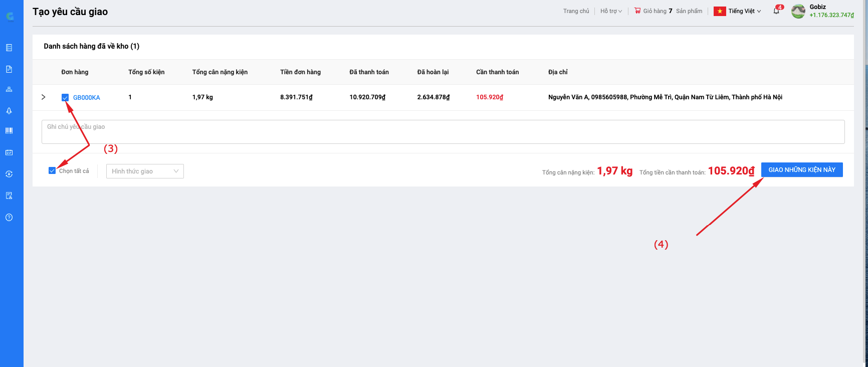The image size is (868, 367).
Task: Expand the GB000KA order row
Action: click(x=44, y=97)
